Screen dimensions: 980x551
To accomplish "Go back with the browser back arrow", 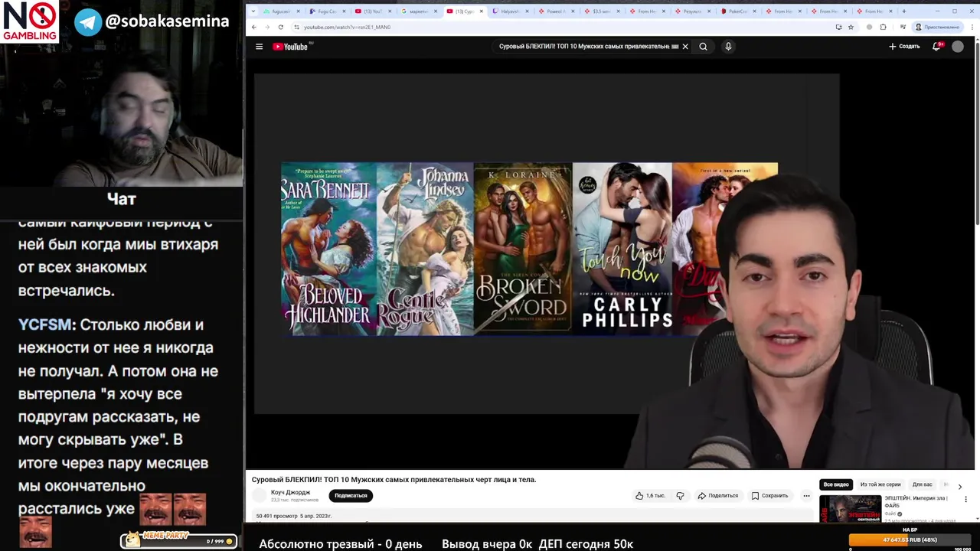I will (254, 27).
